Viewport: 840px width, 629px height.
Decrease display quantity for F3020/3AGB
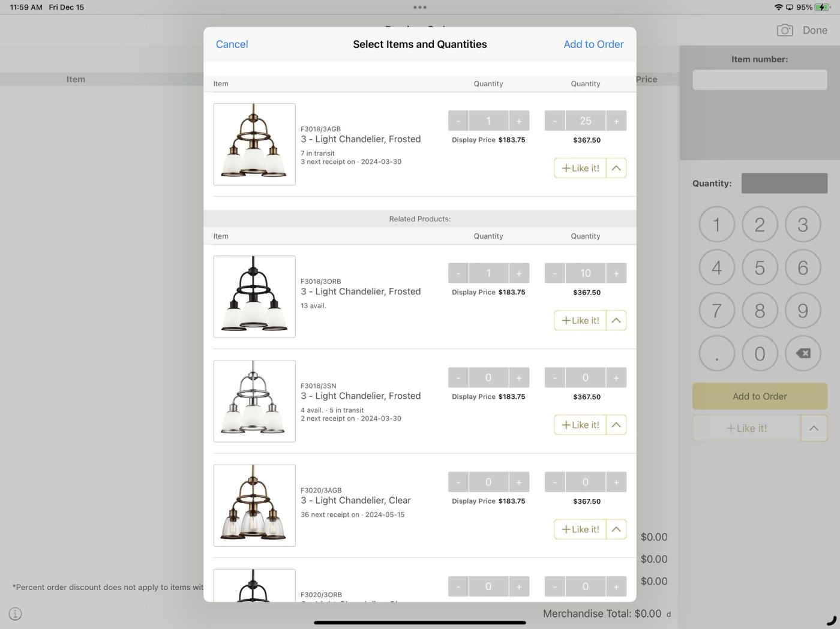click(x=458, y=481)
